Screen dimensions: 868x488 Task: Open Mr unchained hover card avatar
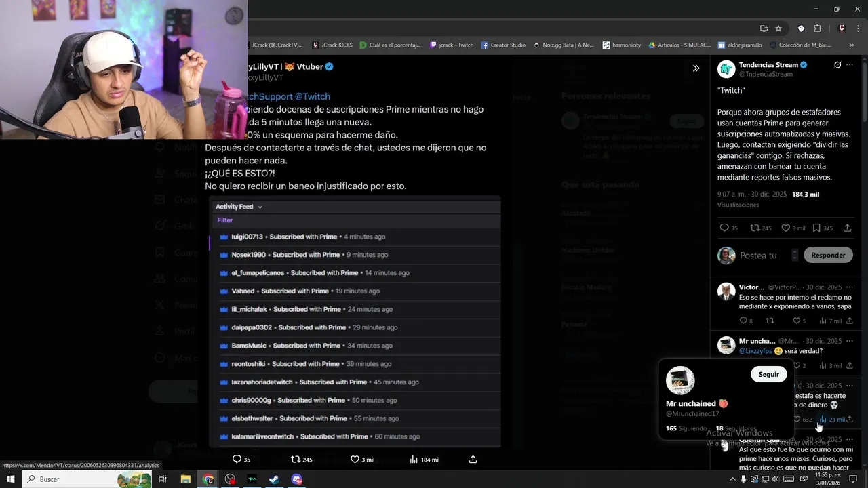[680, 380]
